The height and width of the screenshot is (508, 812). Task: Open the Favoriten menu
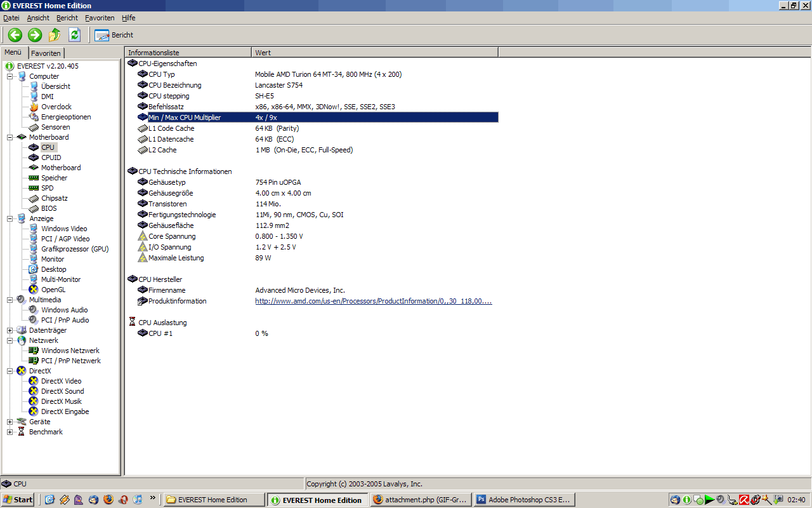[x=100, y=18]
